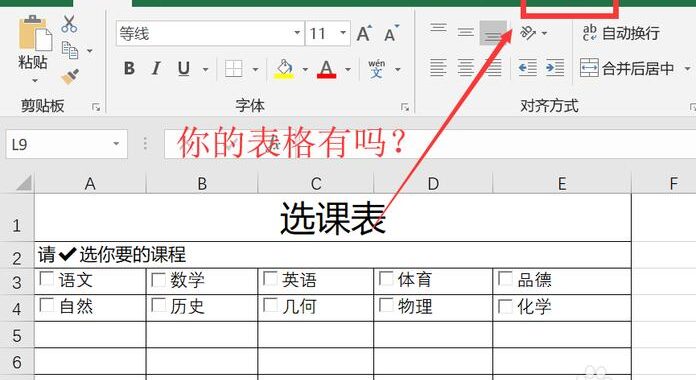Toggle bold formatting
The width and height of the screenshot is (696, 380).
(x=129, y=68)
